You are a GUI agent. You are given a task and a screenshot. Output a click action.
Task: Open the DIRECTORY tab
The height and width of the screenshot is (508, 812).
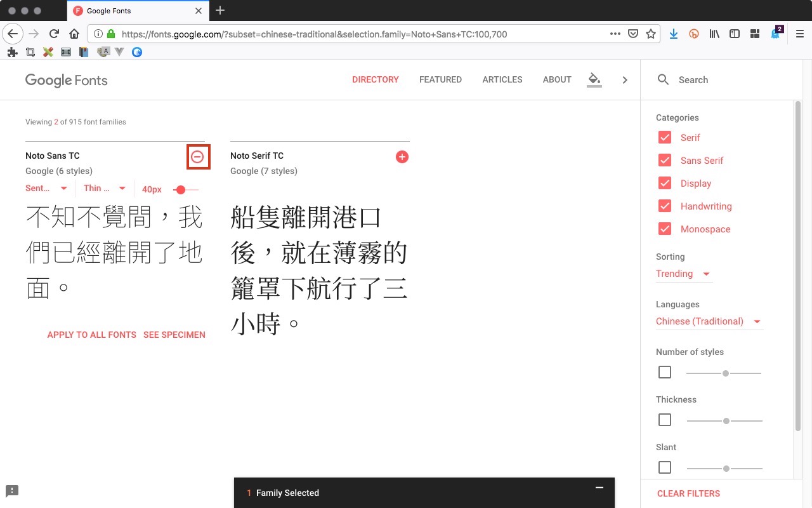(x=376, y=80)
